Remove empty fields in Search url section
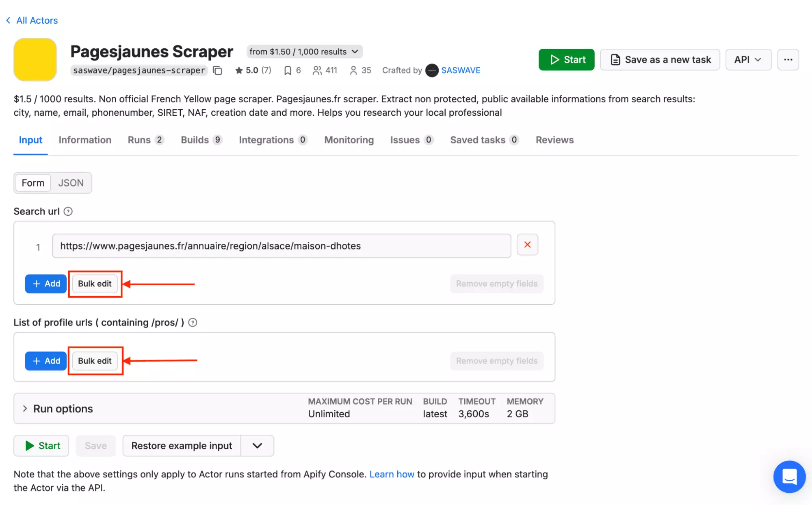The height and width of the screenshot is (505, 812). pyautogui.click(x=496, y=284)
